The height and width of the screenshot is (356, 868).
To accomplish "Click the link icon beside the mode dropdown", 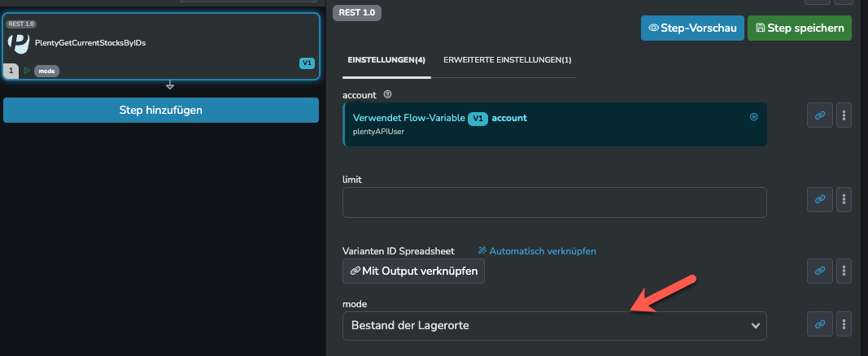I will tap(819, 323).
